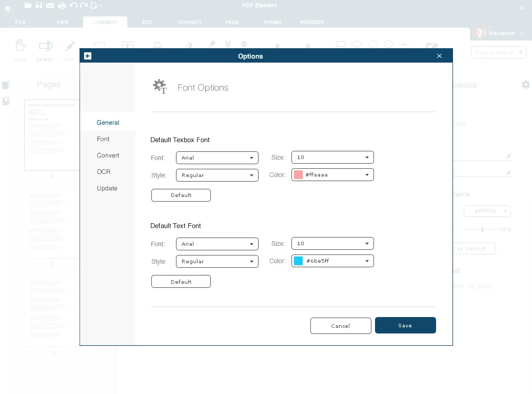The image size is (532, 394).
Task: Expand Default Text Style dropdown Regular
Action: click(x=217, y=261)
